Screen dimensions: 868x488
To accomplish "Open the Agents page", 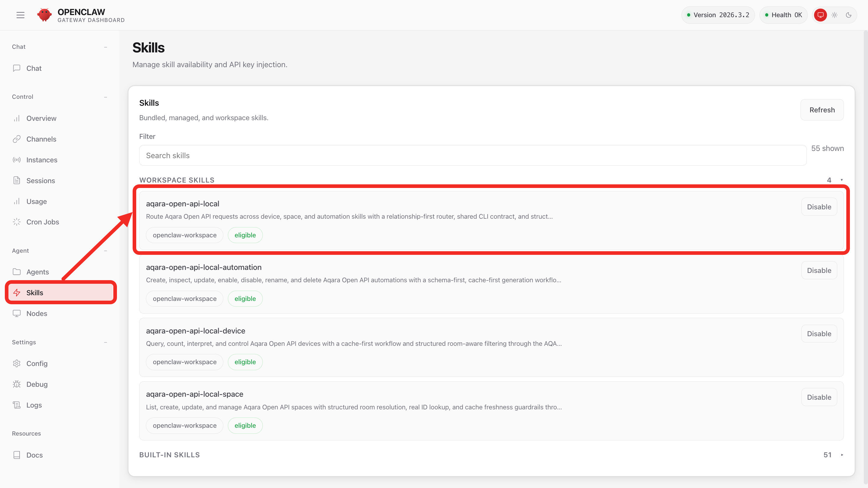I will 61,272.
